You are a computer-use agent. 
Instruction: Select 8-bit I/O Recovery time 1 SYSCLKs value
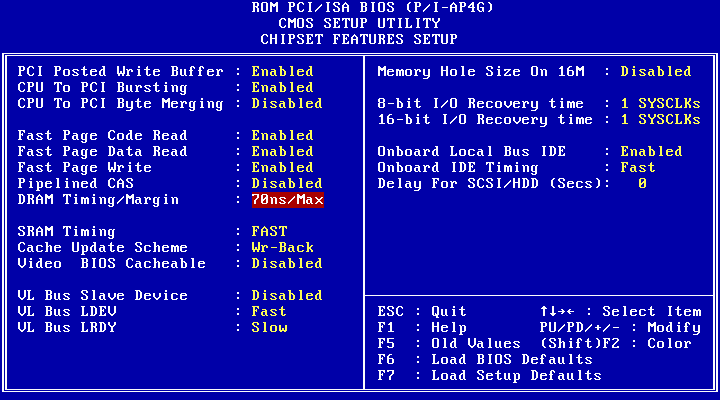tap(660, 104)
